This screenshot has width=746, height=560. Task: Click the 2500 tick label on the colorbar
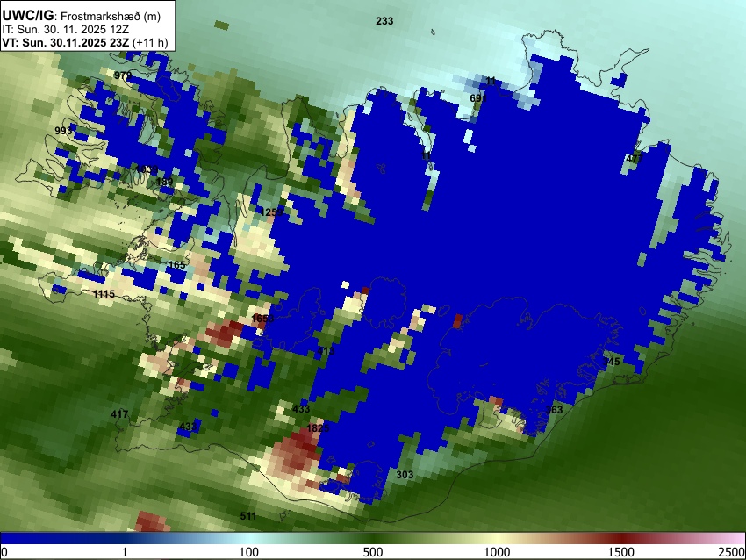732,552
